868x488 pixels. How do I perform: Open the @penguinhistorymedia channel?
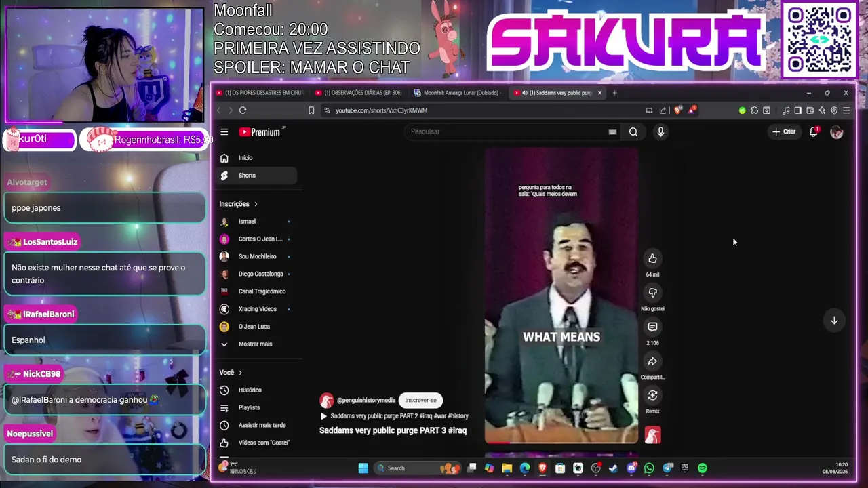[366, 401]
